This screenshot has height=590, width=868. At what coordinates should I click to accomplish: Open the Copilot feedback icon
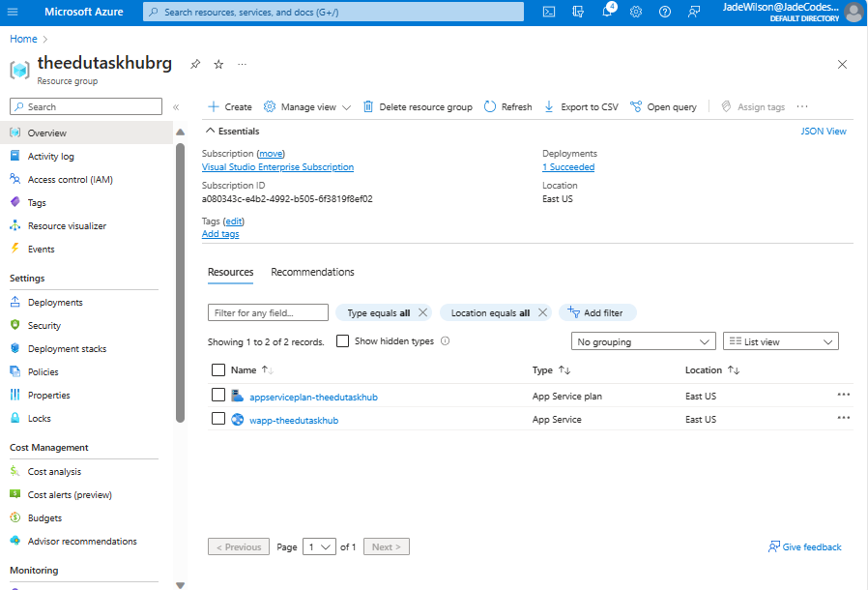point(694,12)
